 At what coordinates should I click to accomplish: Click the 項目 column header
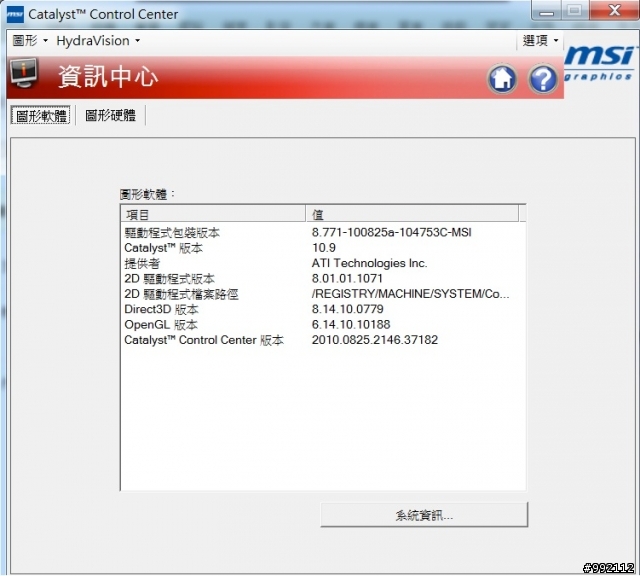pos(213,214)
